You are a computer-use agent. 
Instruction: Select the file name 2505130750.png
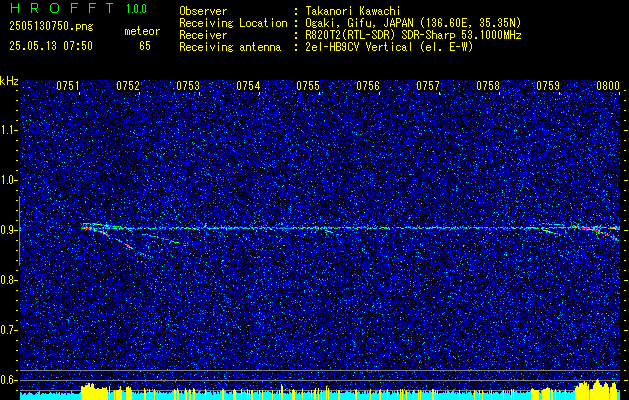click(x=51, y=27)
